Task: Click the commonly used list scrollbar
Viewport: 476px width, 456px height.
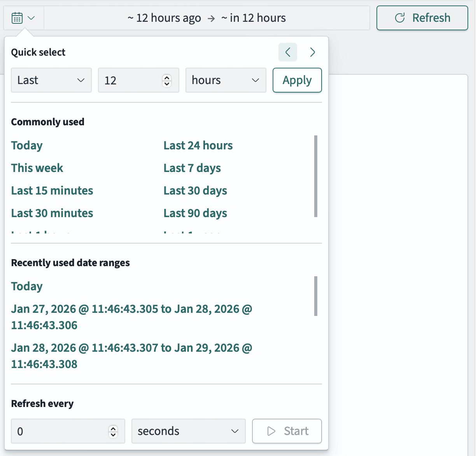Action: (316, 176)
